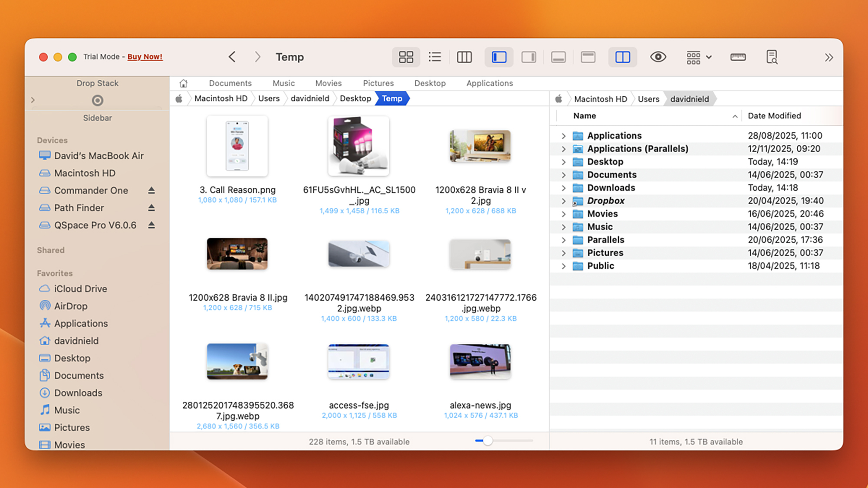Toggle dual pane browser mode
Image resolution: width=868 pixels, height=488 pixels.
[x=622, y=57]
